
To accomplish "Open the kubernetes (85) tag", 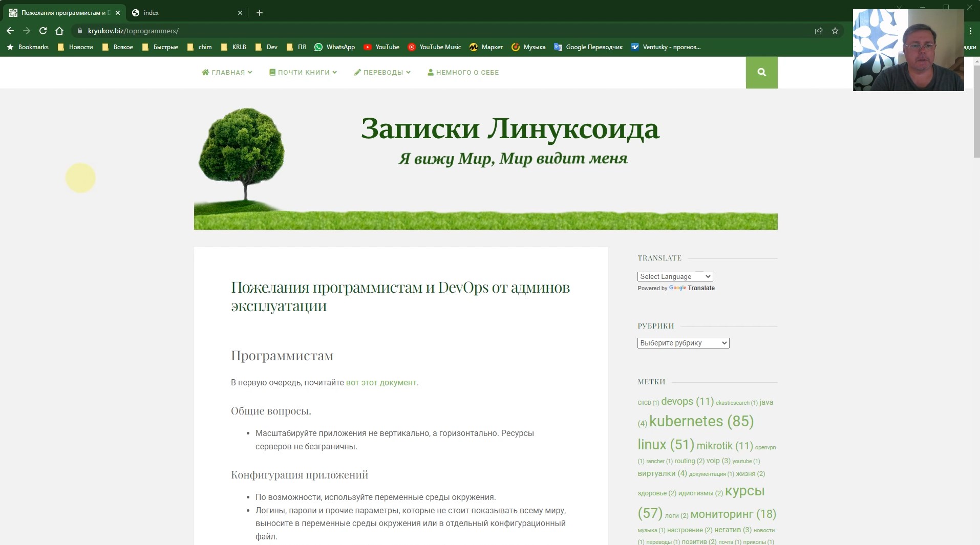I will point(701,421).
